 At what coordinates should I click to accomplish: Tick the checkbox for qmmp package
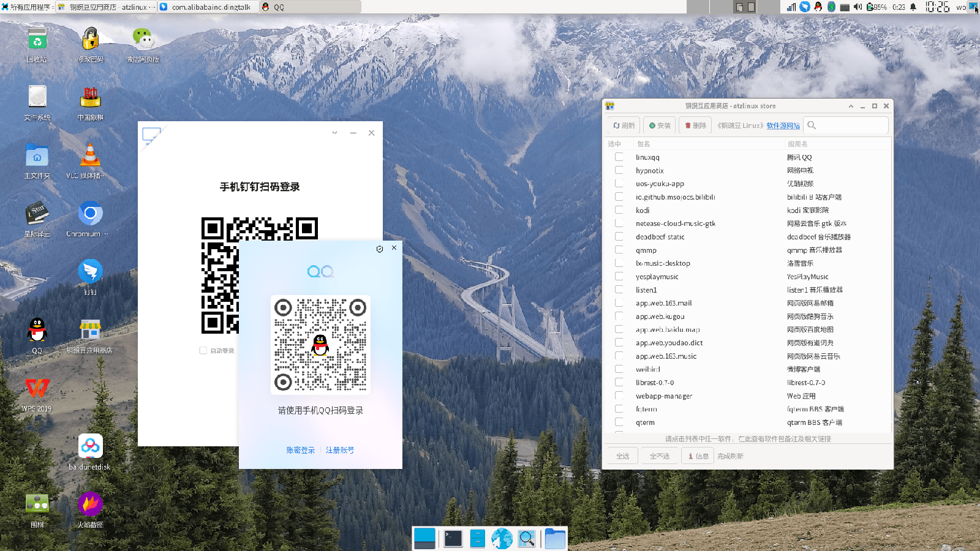point(619,250)
